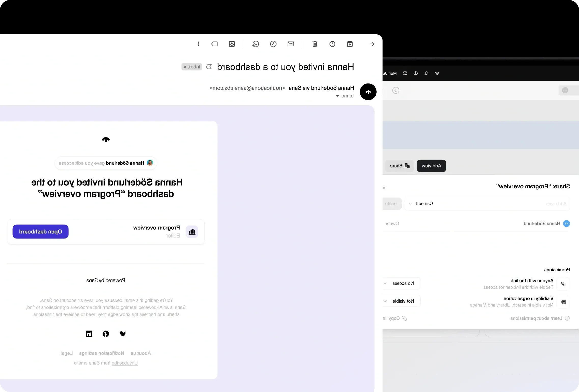The image size is (579, 392).
Task: Click the Sana upload/logo icon in email
Action: coord(105,139)
